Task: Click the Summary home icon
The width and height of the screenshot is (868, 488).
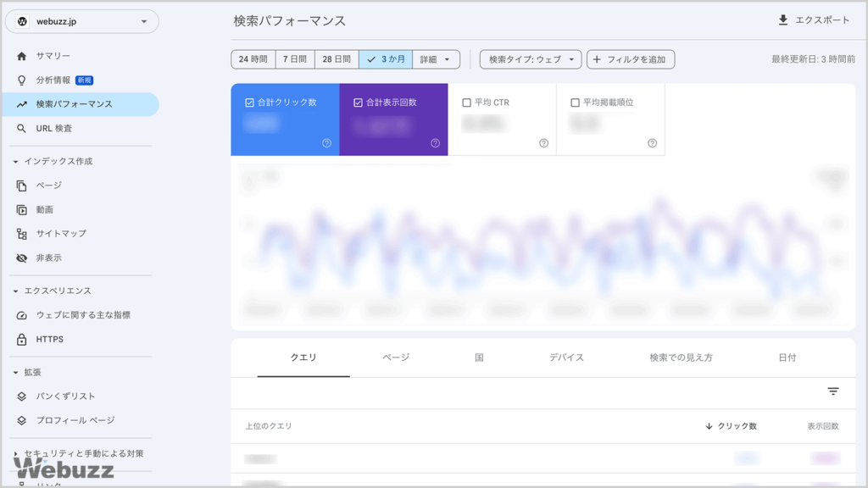Action: 21,56
